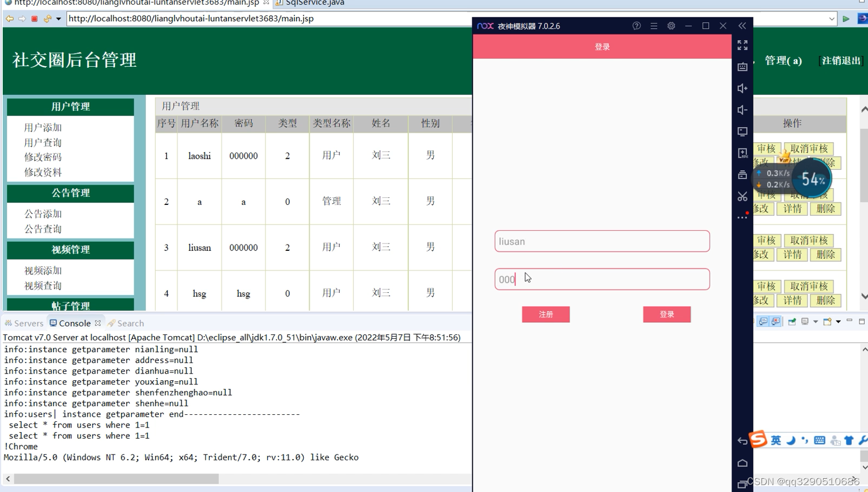
Task: Click the 注销退出 logout link
Action: click(841, 60)
